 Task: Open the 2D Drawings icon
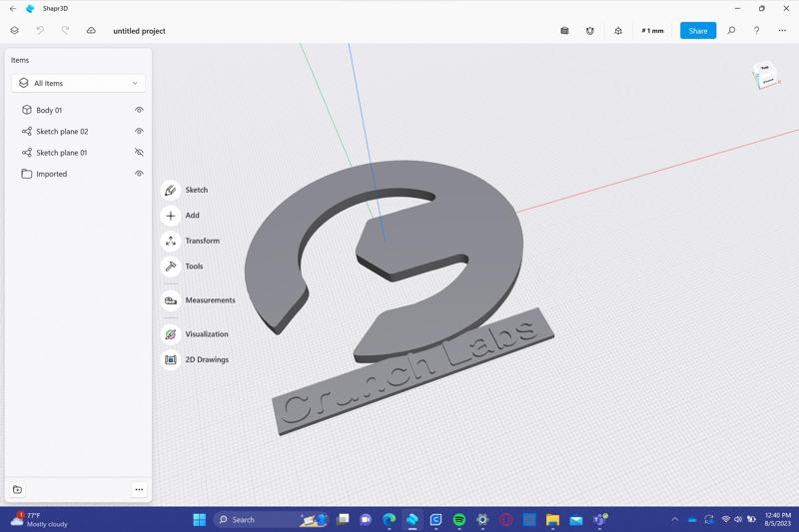click(x=171, y=359)
